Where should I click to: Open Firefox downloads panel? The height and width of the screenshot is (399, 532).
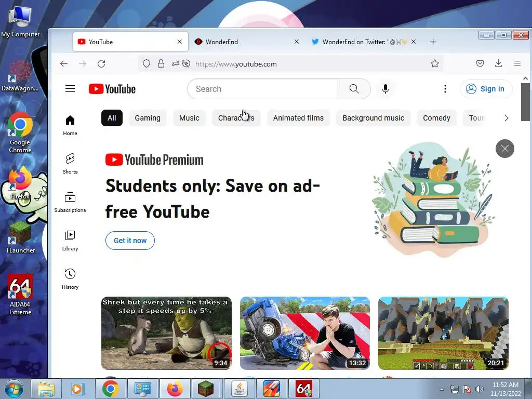tap(498, 63)
